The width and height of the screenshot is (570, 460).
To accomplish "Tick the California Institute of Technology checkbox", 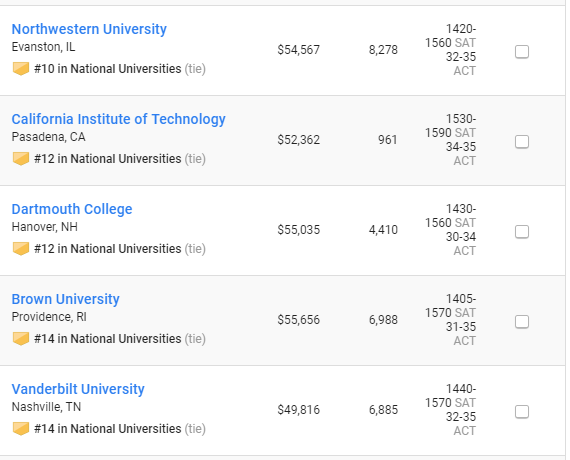I will [x=522, y=141].
